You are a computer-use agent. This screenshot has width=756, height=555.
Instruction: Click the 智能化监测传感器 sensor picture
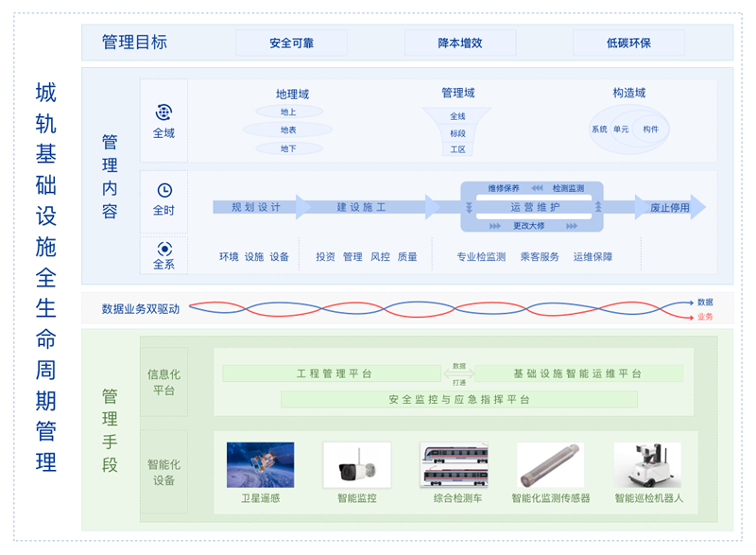point(550,464)
